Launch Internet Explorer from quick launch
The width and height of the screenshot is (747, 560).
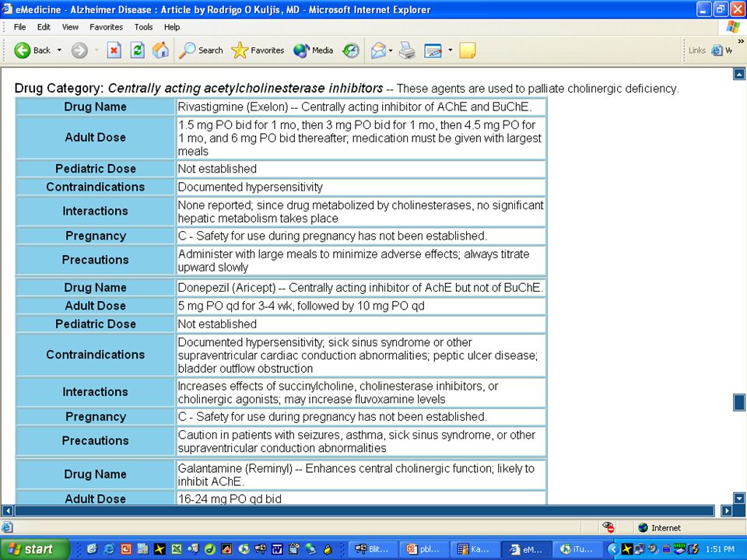point(109,549)
